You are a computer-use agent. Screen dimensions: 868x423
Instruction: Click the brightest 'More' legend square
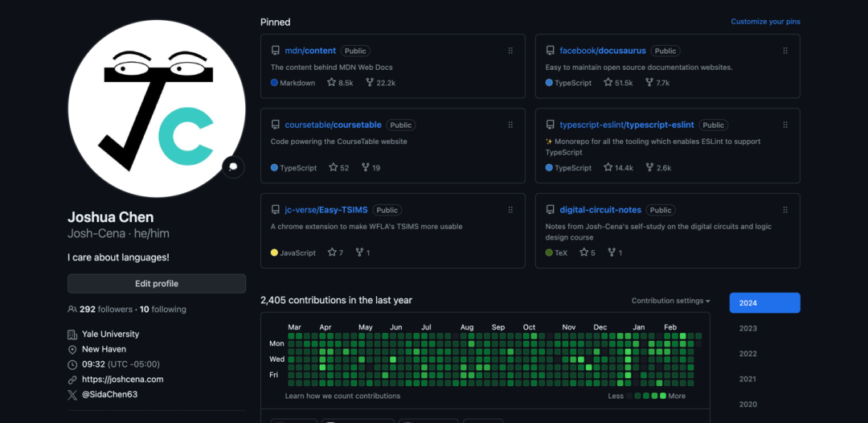pyautogui.click(x=662, y=396)
